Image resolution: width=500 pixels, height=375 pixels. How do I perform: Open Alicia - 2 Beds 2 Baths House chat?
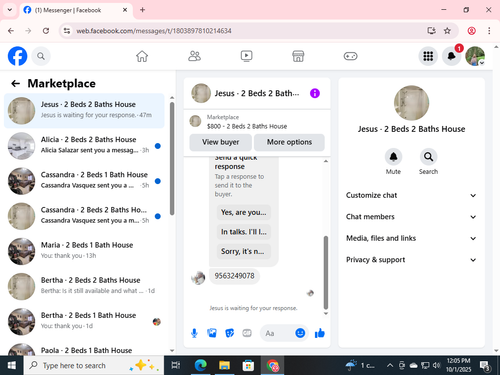84,146
